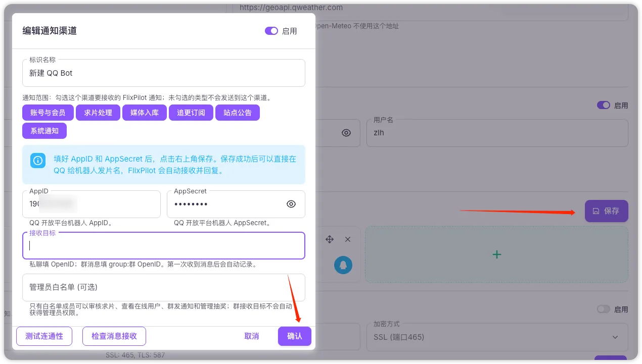Image resolution: width=642 pixels, height=364 pixels.
Task: Confirm the dialog with 确认
Action: (295, 336)
